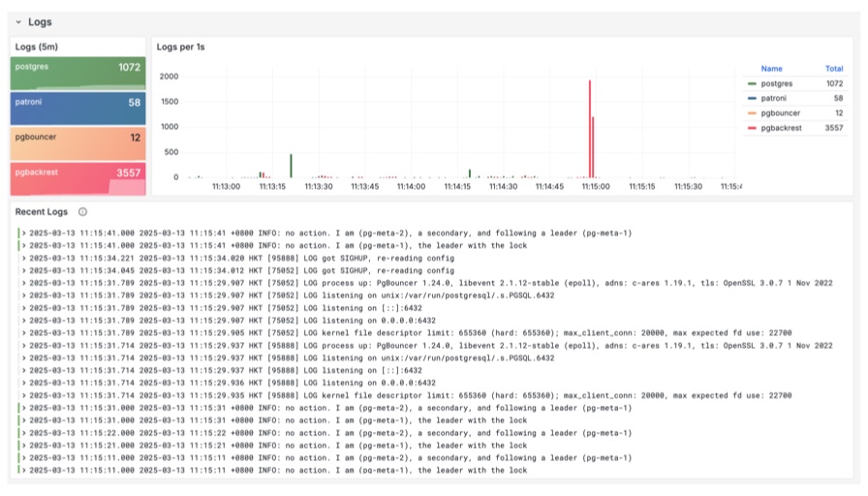Collapse the Logs row by its title
This screenshot has height=496, width=868.
[41, 21]
